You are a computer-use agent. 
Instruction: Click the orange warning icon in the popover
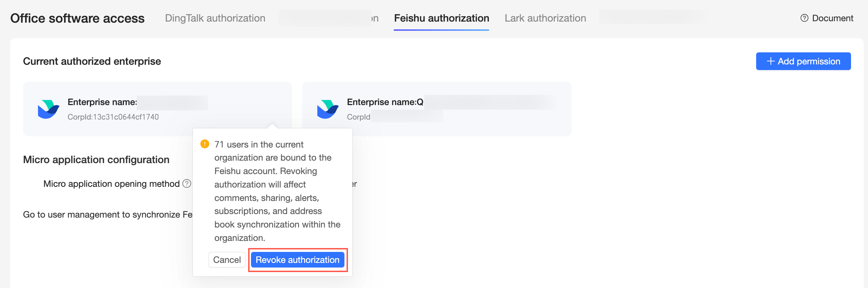pos(205,144)
